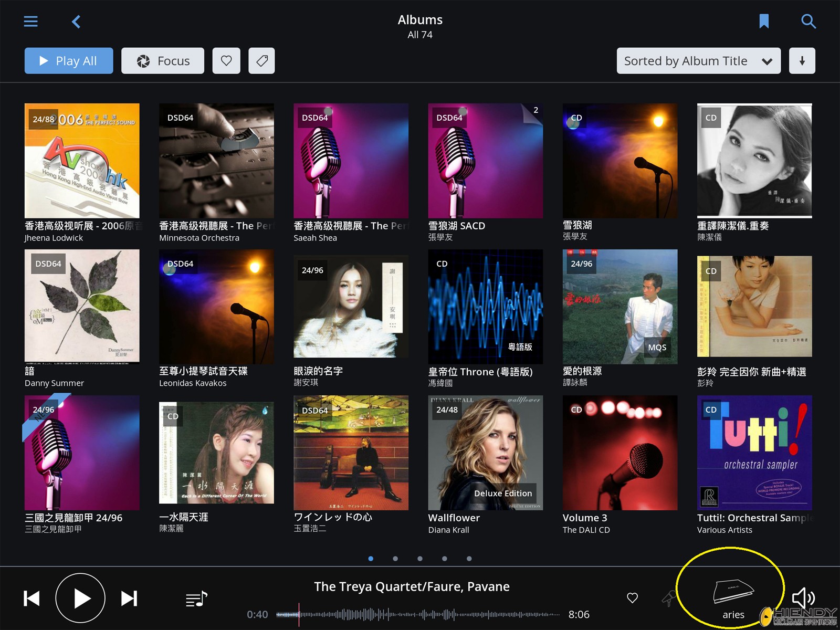Open the 三國之見龍卸甲 24/96 album cover
The height and width of the screenshot is (630, 840).
[x=82, y=453]
